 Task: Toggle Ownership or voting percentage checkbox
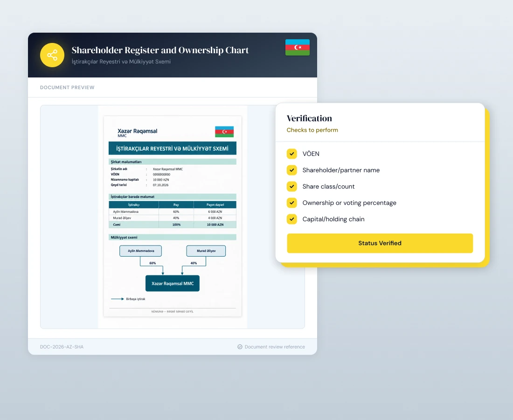click(292, 203)
